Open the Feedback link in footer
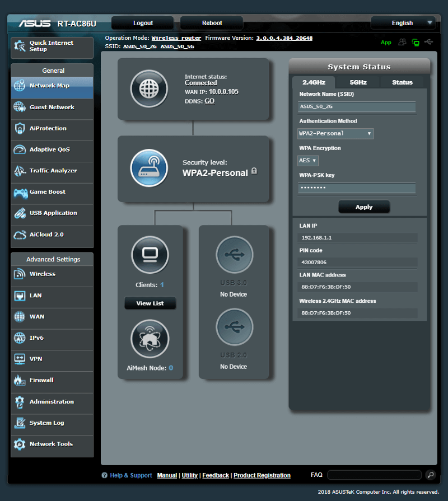This screenshot has height=501, width=448. 216,475
